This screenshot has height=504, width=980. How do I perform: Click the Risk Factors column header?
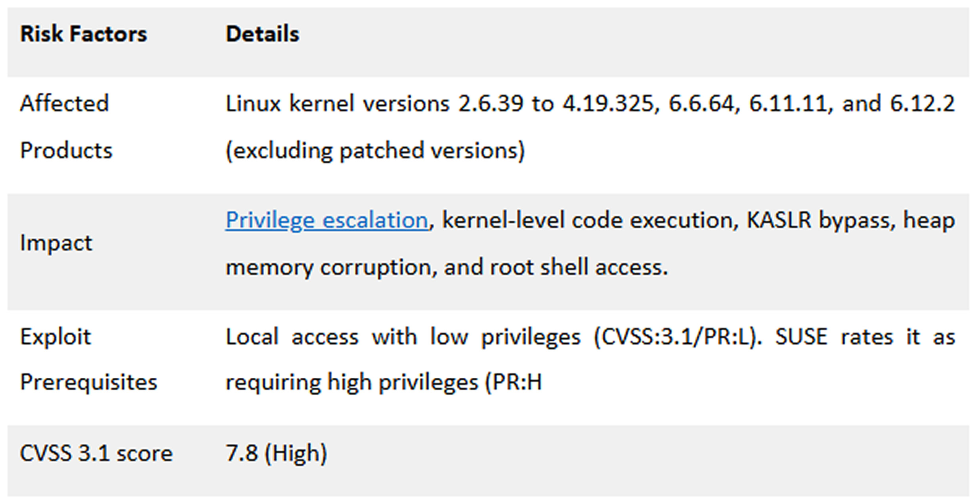point(84,34)
